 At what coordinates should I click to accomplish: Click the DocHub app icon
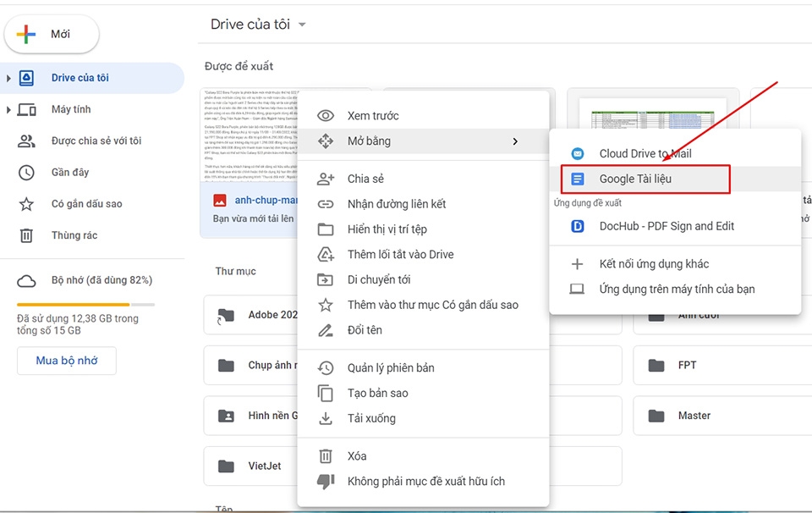point(578,226)
